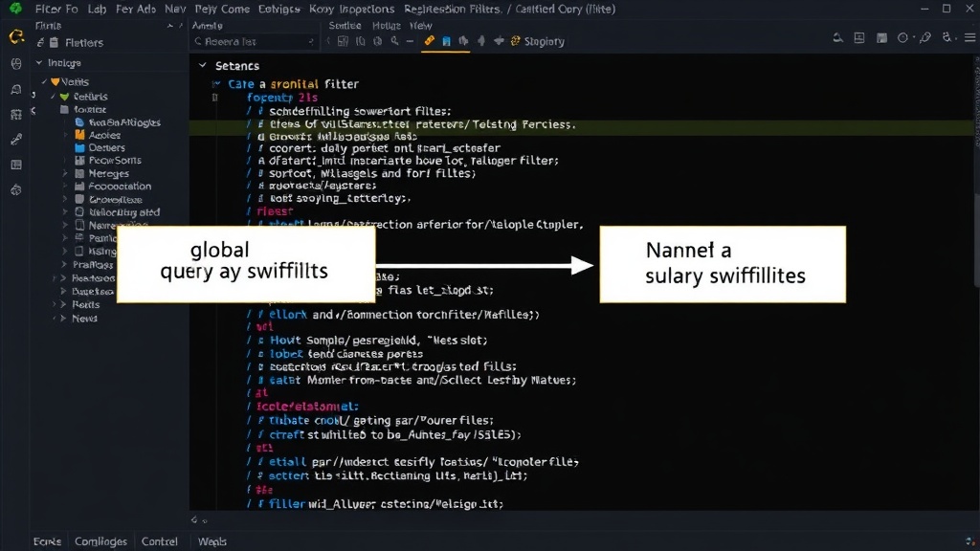Open the dropdown arrow in Roeera lat field
The width and height of the screenshot is (980, 551).
tap(311, 42)
